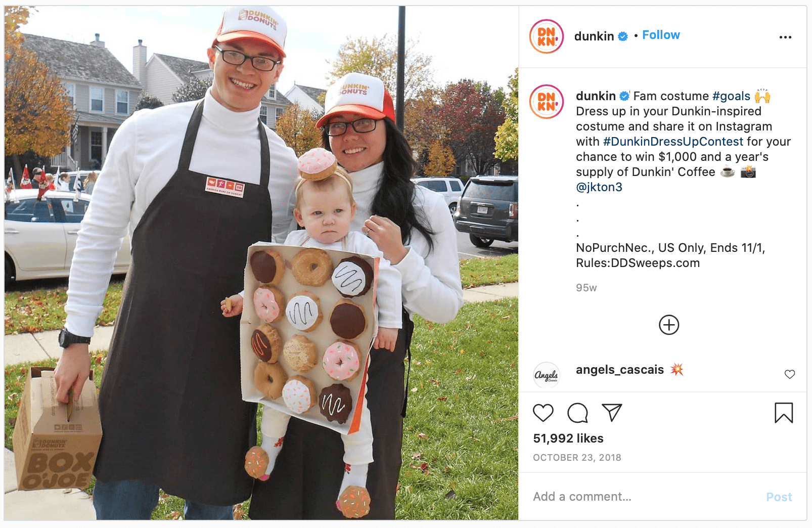Click the family costume photo
812x528 pixels.
(261, 263)
